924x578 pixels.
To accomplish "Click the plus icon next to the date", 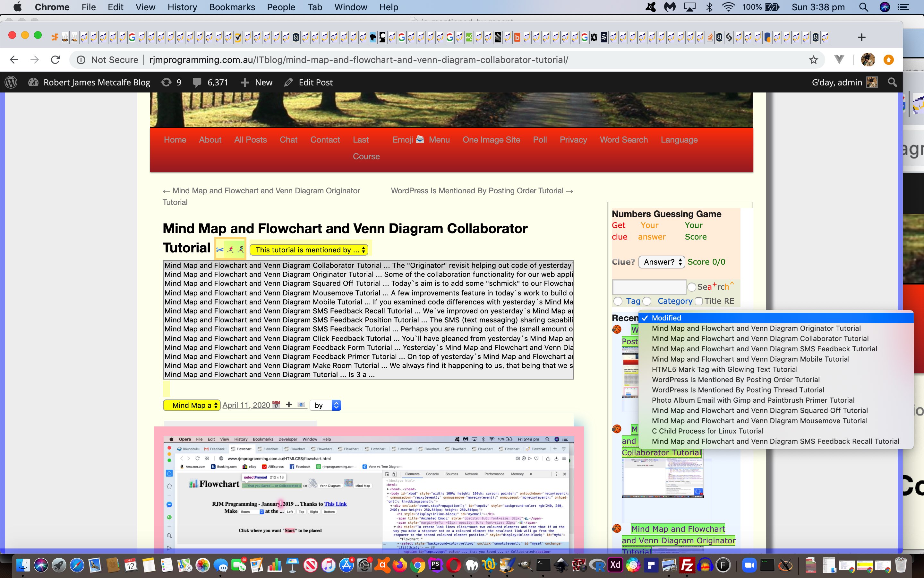I will 289,405.
